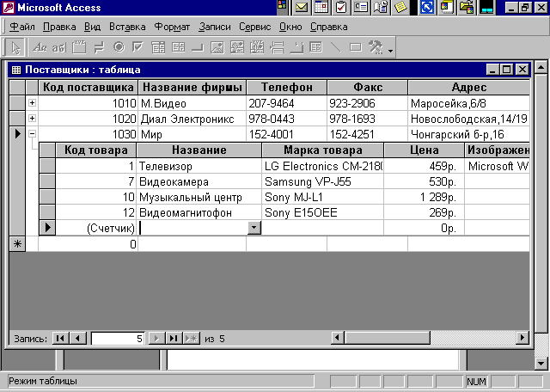Screen dimensions: 550x392
Task: Click Office shortcut bar New Contact card
Action: [x=361, y=8]
